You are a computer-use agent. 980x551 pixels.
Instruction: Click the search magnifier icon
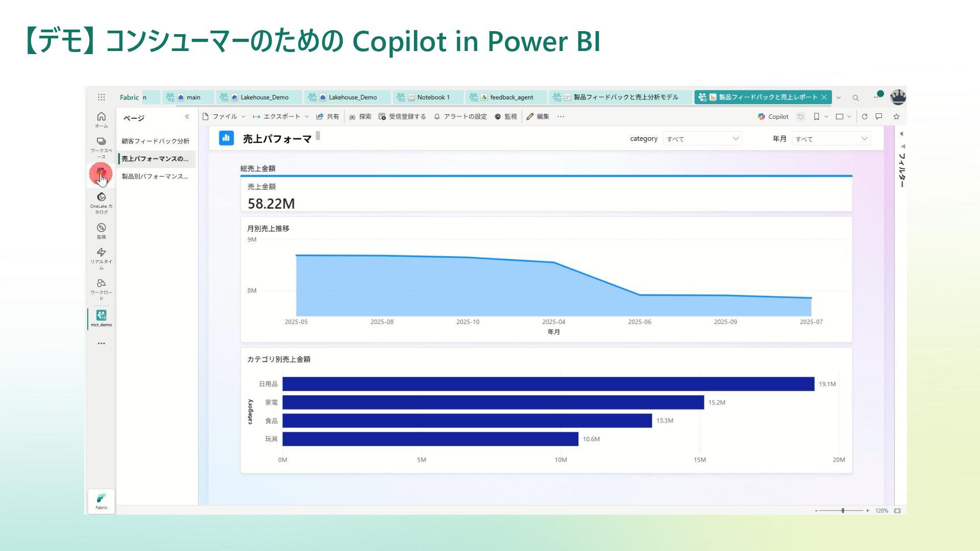(855, 98)
